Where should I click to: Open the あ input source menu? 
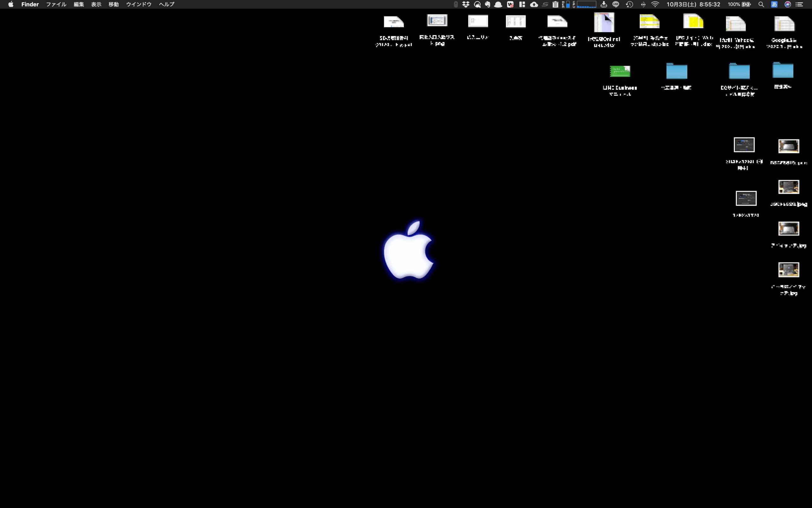click(x=774, y=4)
